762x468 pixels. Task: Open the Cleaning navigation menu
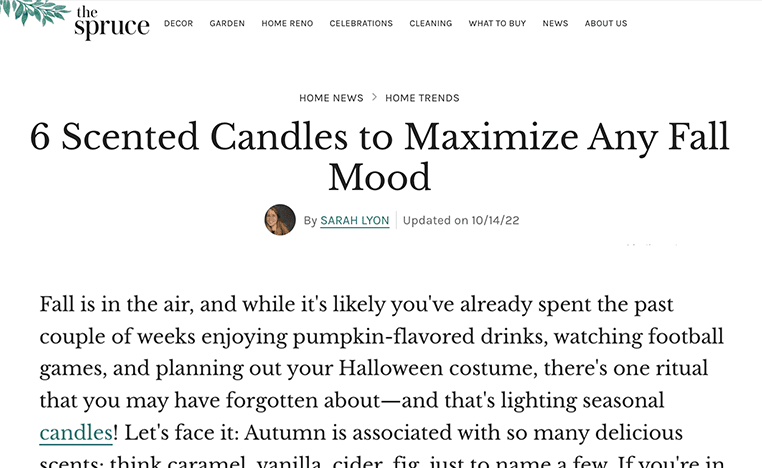tap(431, 23)
